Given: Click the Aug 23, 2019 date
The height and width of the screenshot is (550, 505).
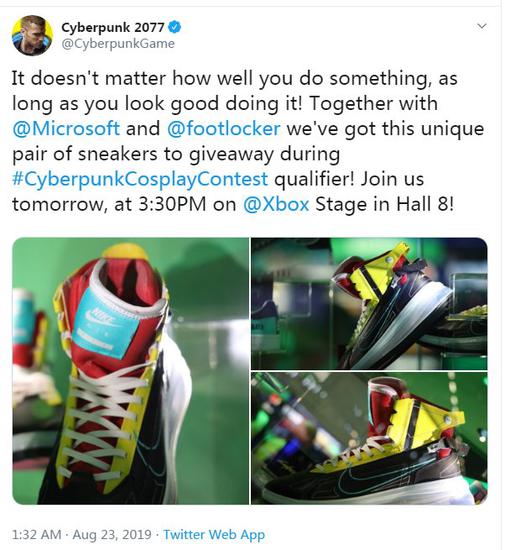Looking at the screenshot, I should point(112,535).
